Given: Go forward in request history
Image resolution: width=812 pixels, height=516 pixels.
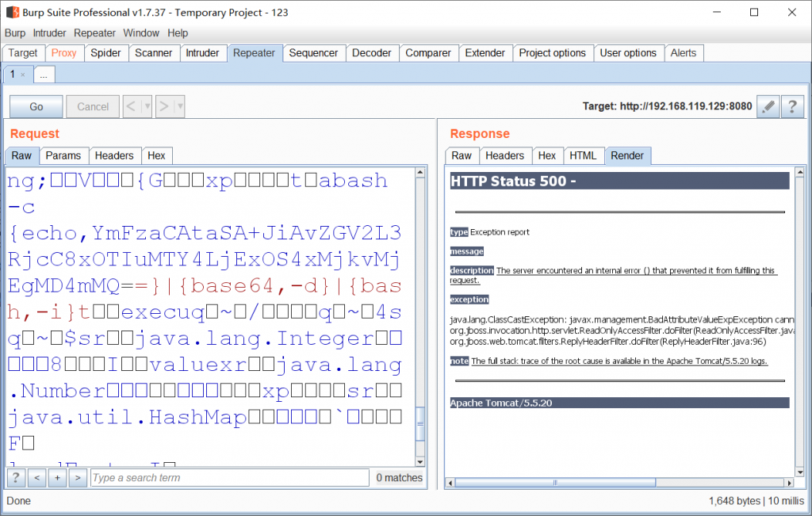Looking at the screenshot, I should [x=164, y=107].
